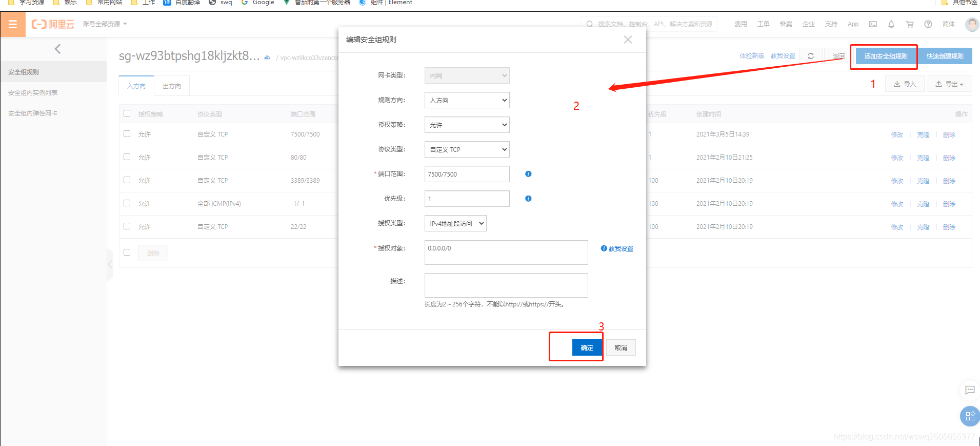
Task: Click search magnifier icon
Action: [x=589, y=24]
